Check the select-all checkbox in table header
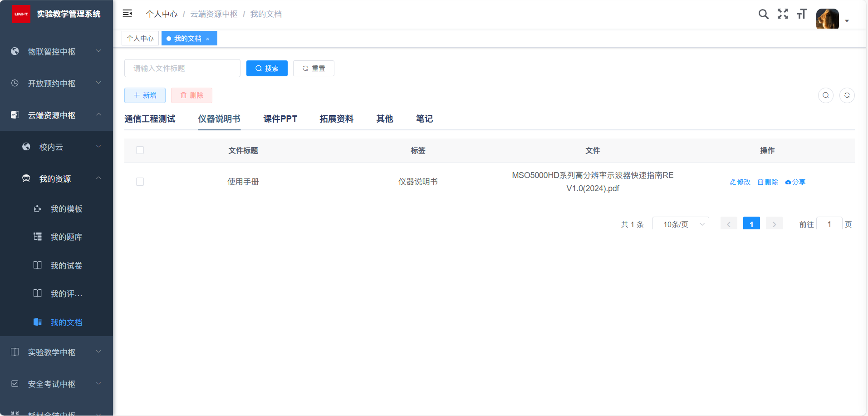Screen dimensions: 868x416 coord(140,150)
